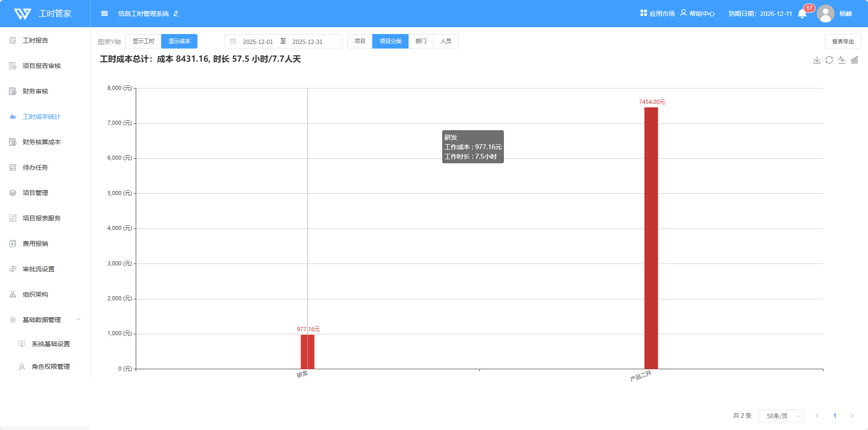868x430 pixels.
Task: Open 财务核算成本 in the sidebar
Action: coord(41,142)
